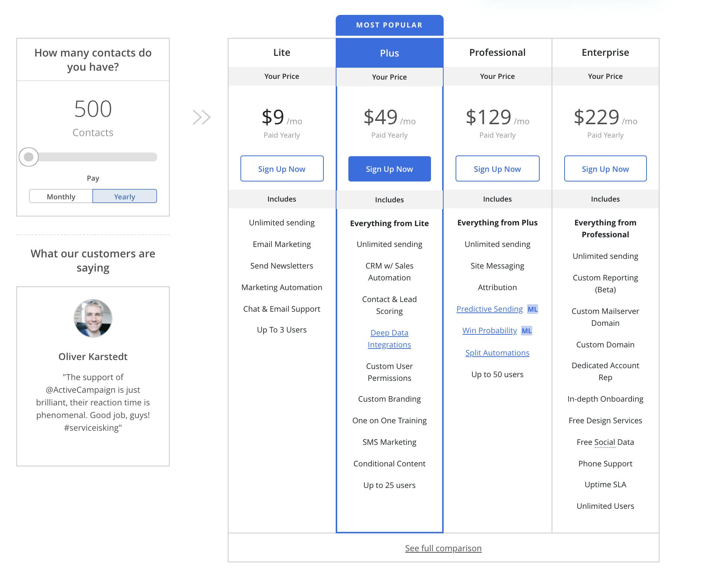Click 'SMS Marketing' feature
The image size is (728, 575).
coord(389,442)
